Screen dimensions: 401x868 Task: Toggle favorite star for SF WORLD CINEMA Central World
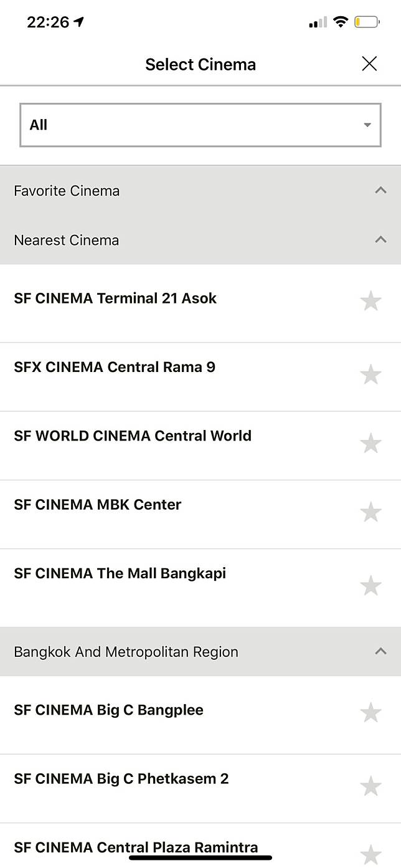click(370, 444)
